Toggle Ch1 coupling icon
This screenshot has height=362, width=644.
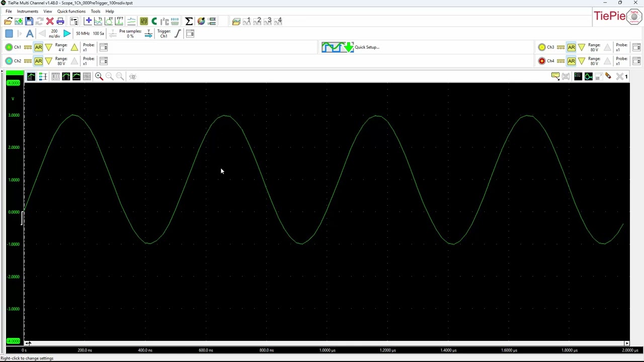28,47
